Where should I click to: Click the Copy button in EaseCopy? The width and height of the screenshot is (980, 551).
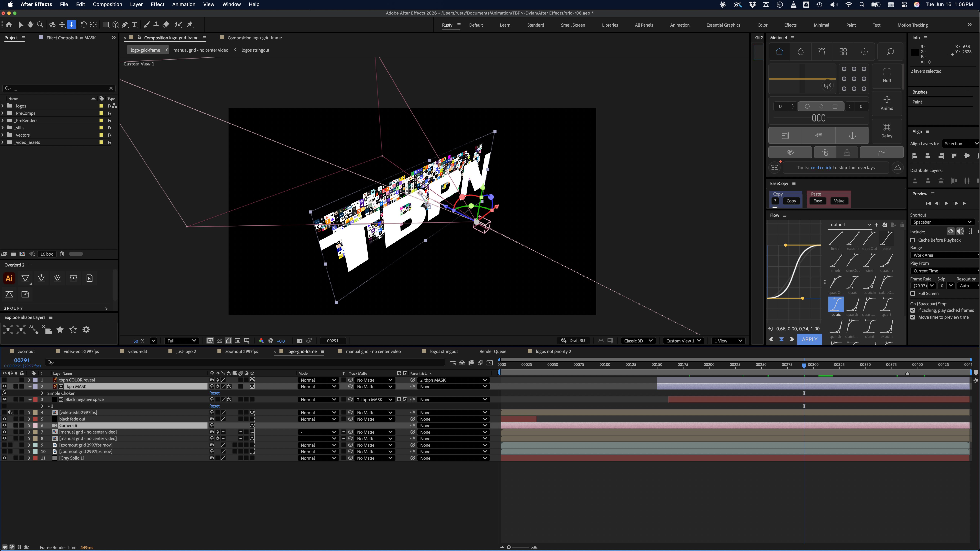pos(791,201)
